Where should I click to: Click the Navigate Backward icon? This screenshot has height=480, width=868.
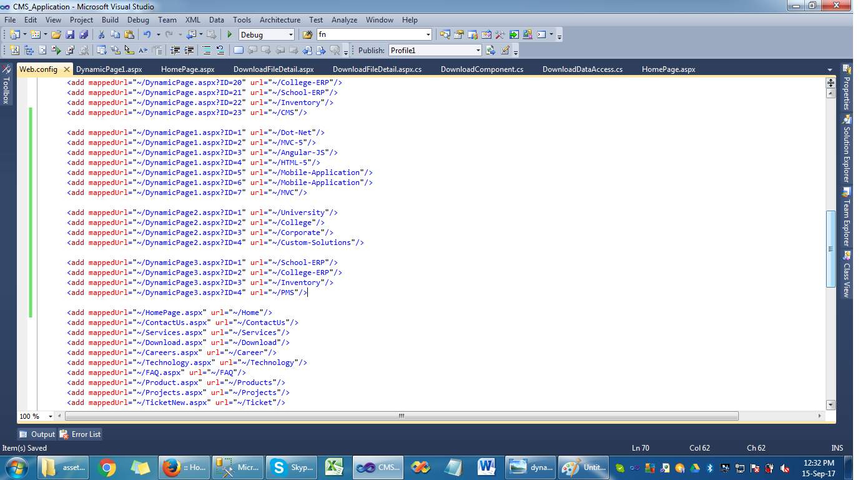pos(191,35)
